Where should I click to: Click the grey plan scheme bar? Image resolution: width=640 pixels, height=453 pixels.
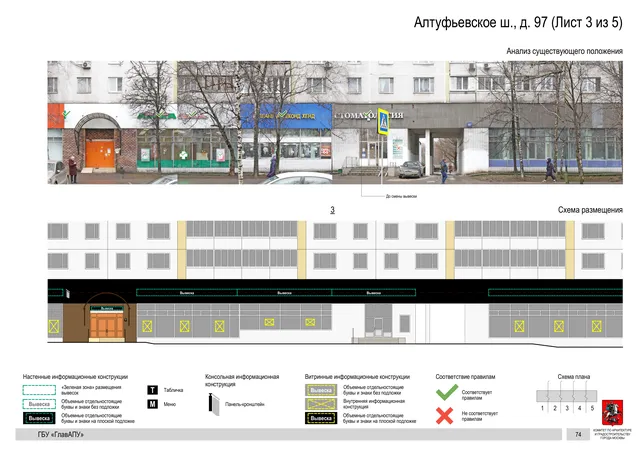(567, 395)
